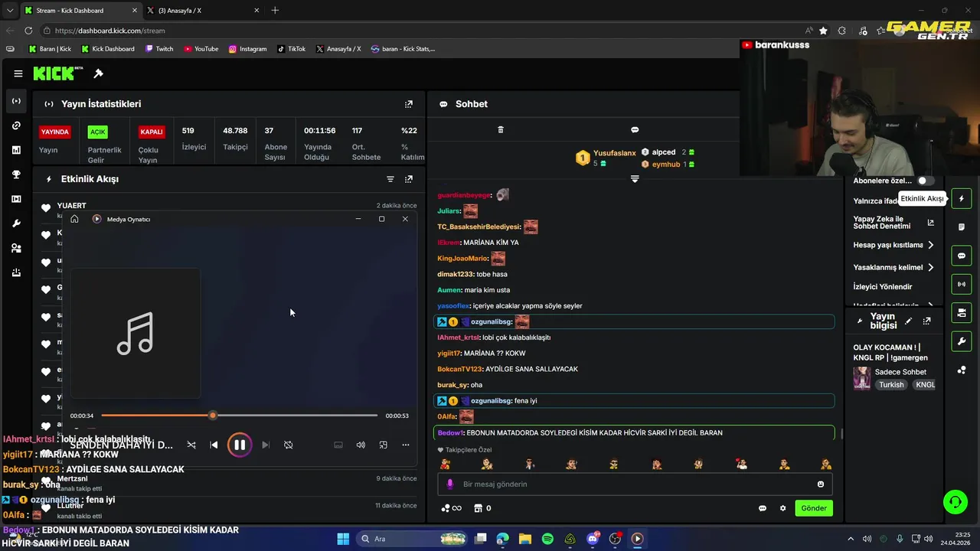The width and height of the screenshot is (980, 551).
Task: Open chat settings gear icon
Action: (782, 508)
